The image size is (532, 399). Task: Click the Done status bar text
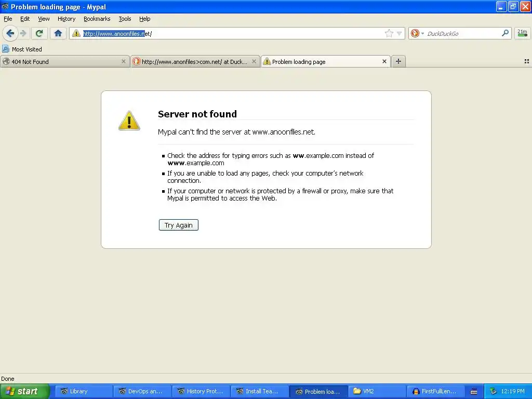point(7,379)
